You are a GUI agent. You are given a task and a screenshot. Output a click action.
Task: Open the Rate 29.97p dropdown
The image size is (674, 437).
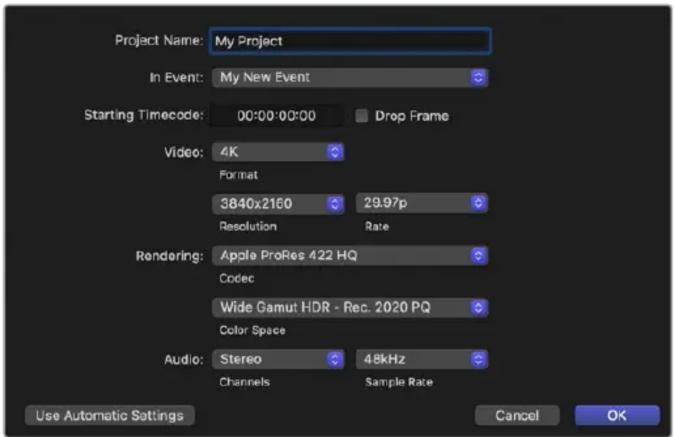click(x=422, y=203)
